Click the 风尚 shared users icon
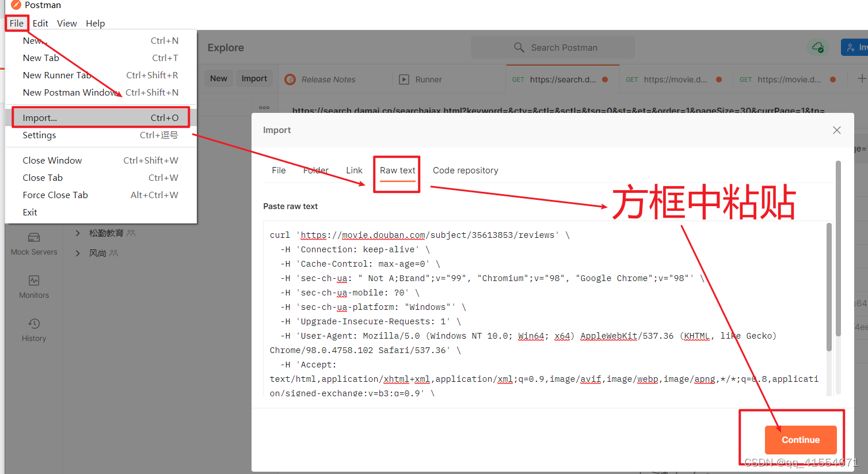Image resolution: width=868 pixels, height=474 pixels. [x=113, y=253]
